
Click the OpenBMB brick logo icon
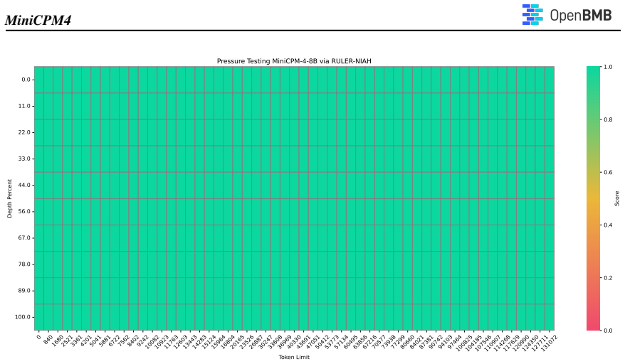(x=532, y=15)
